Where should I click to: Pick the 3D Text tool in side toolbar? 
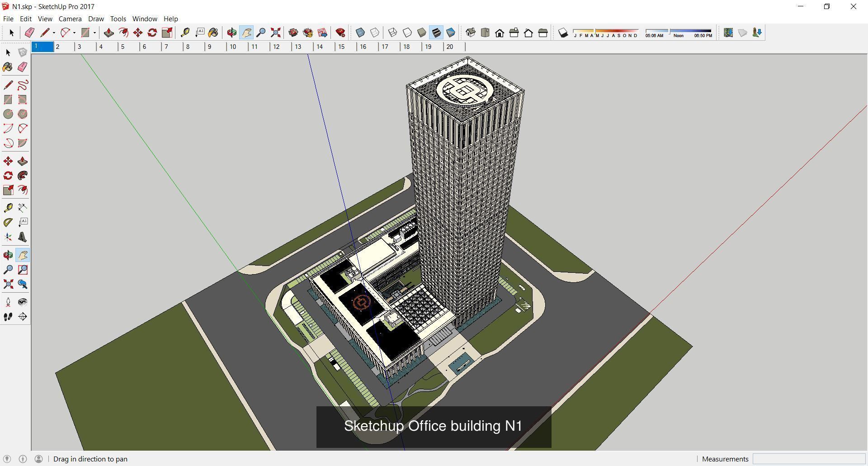(23, 237)
